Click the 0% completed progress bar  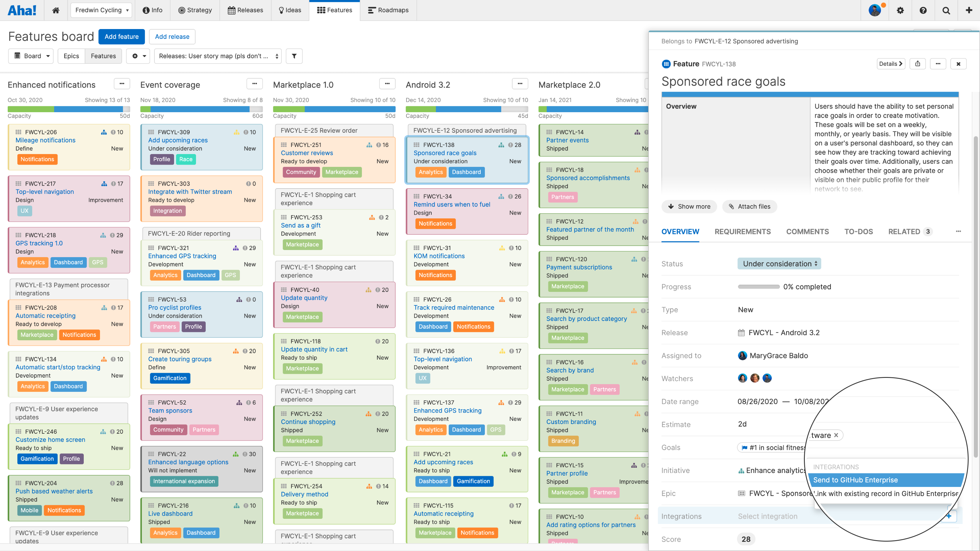click(x=759, y=287)
